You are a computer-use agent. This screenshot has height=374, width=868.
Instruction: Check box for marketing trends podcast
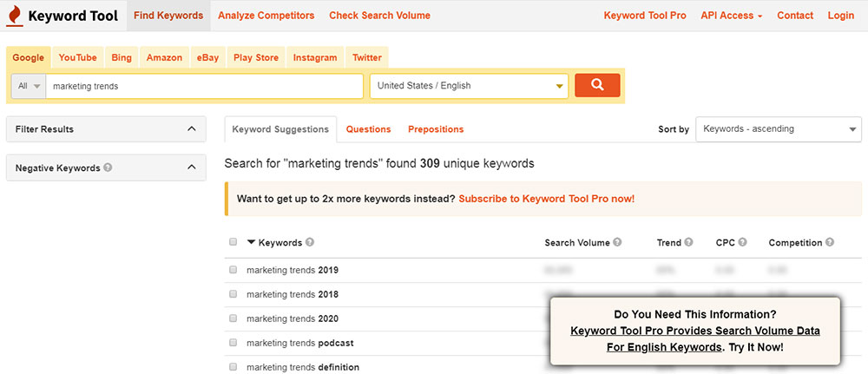click(x=233, y=343)
